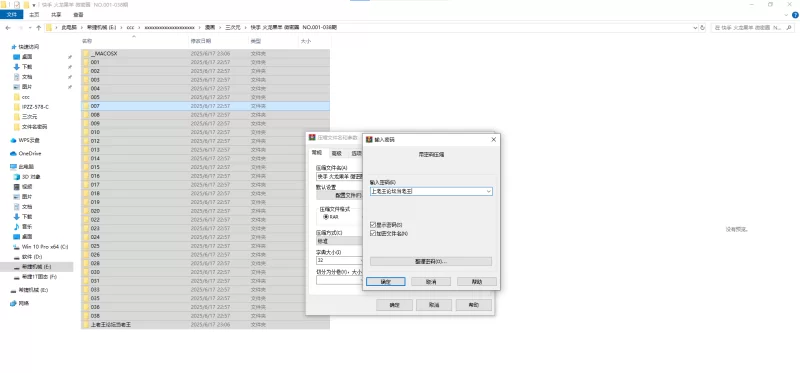Screen dimensions: 800x373
Task: Confirm password with the OK button
Action: (x=386, y=282)
